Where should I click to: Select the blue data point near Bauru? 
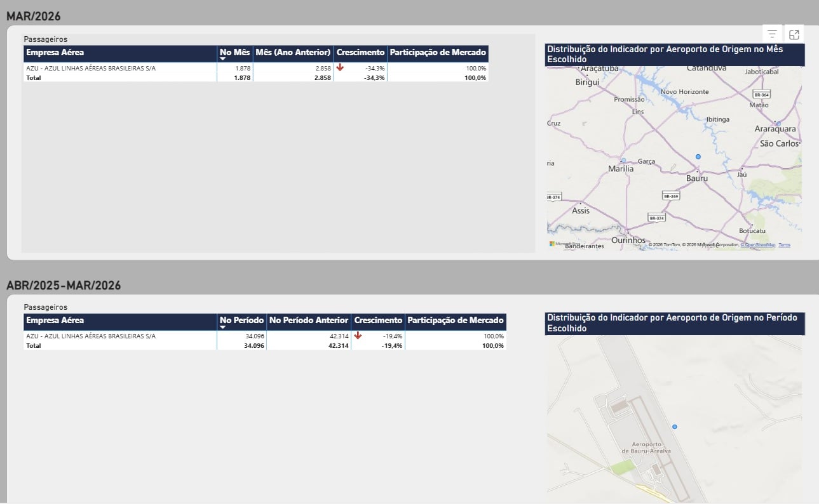point(698,156)
